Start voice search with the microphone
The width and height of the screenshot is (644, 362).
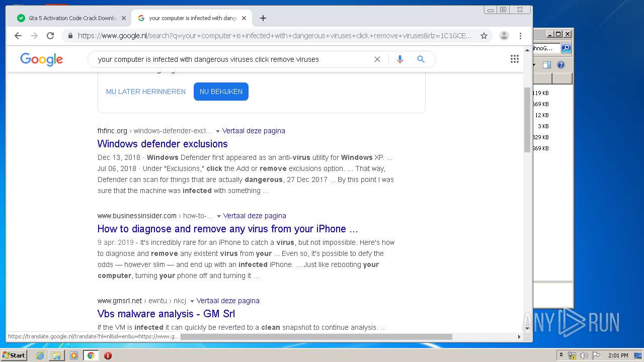(x=400, y=59)
